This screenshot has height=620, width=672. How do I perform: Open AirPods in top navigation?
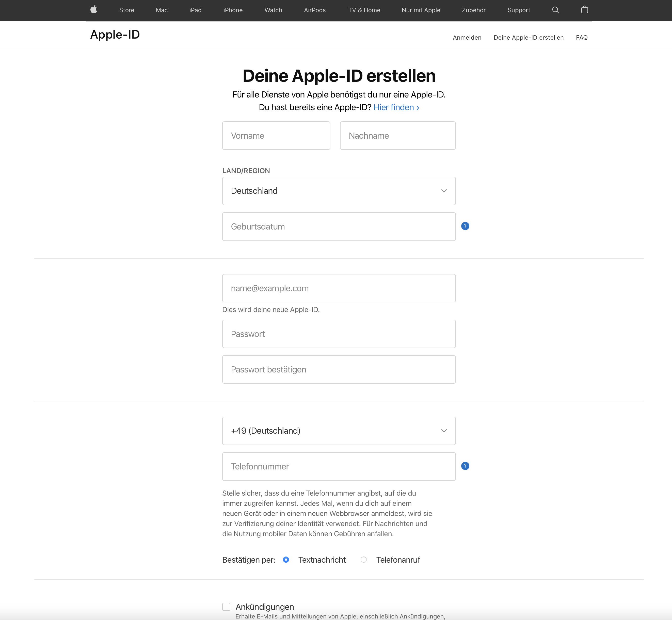tap(315, 10)
